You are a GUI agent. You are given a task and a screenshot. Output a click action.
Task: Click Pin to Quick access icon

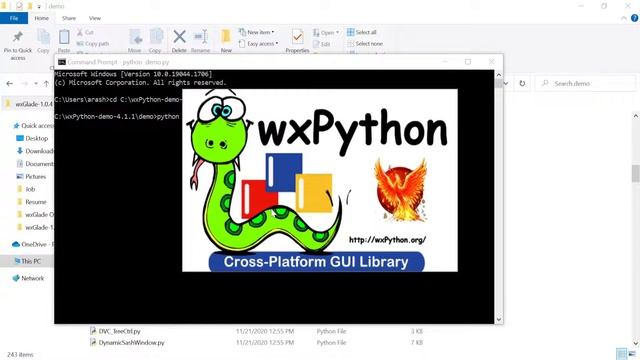tap(17, 38)
